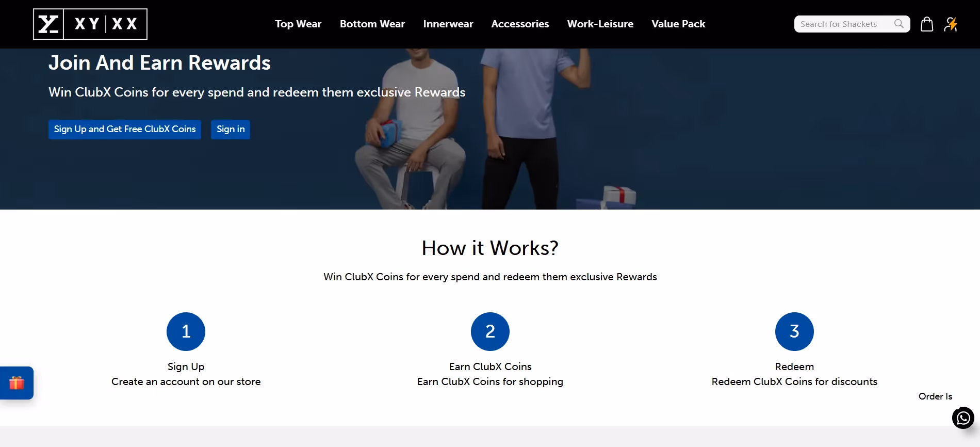Viewport: 980px width, 447px height.
Task: Open the gift rewards widget
Action: pos(17,383)
